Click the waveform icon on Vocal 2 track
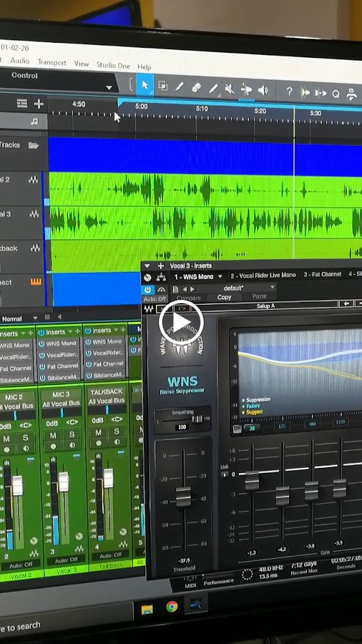Image resolution: width=362 pixels, height=644 pixels. coord(33,179)
